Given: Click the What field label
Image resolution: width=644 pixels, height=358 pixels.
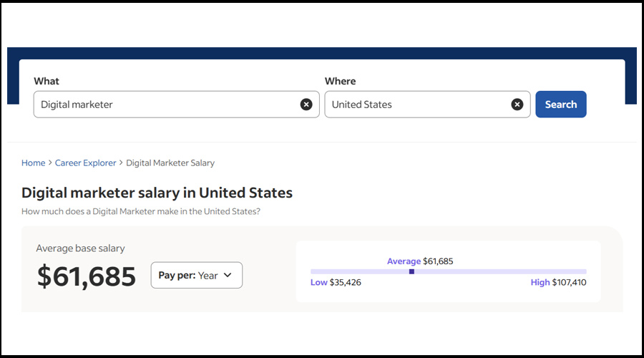Looking at the screenshot, I should pyautogui.click(x=47, y=82).
